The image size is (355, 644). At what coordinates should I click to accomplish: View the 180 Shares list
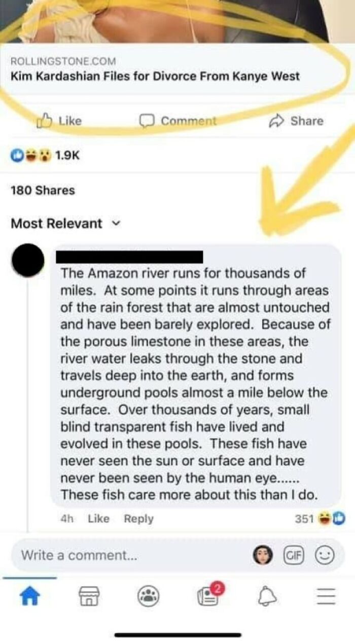tap(43, 191)
